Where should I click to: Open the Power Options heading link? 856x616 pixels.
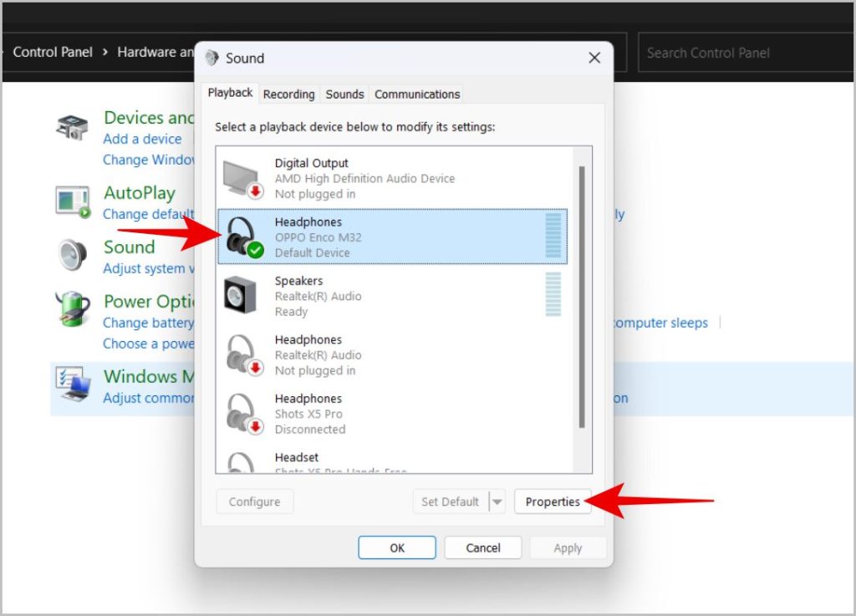click(149, 301)
